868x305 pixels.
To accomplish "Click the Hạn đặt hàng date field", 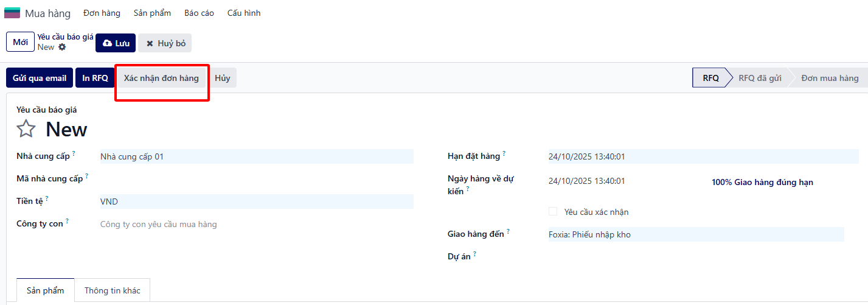I will point(703,156).
